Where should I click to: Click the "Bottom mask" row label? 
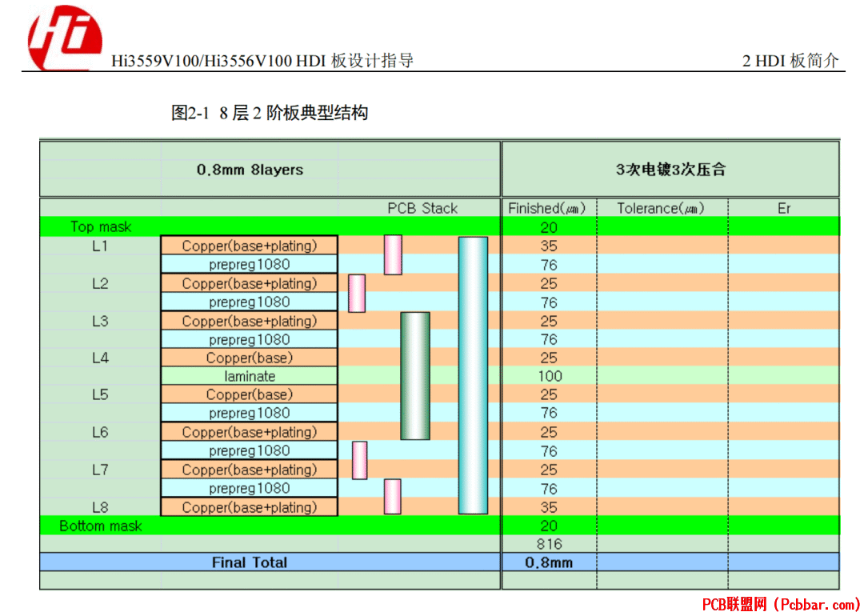101,526
